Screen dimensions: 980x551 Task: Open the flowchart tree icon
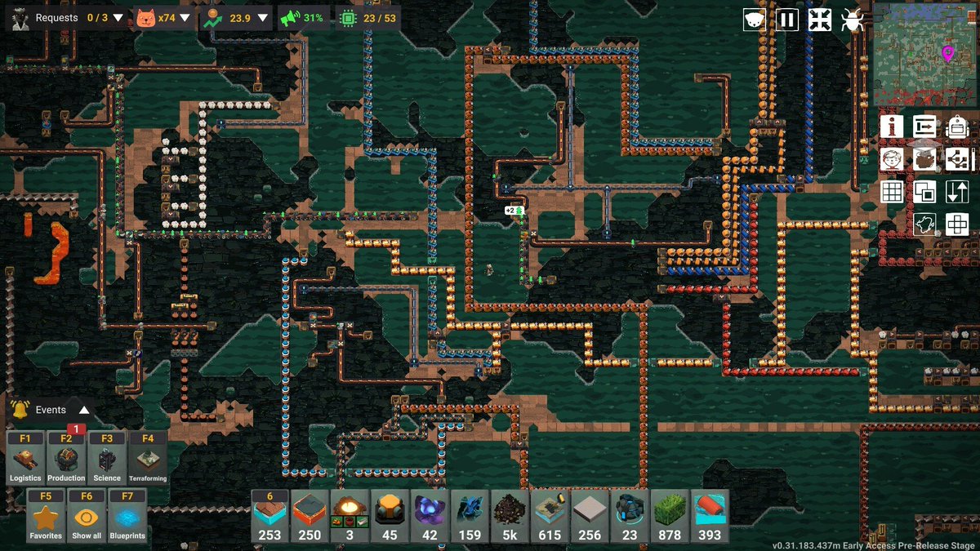point(956,159)
